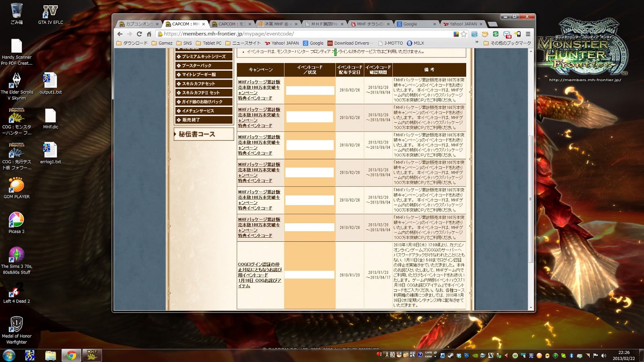Select the Handy Scanner Pro desktop icon
644x362 pixels.
pyautogui.click(x=17, y=52)
